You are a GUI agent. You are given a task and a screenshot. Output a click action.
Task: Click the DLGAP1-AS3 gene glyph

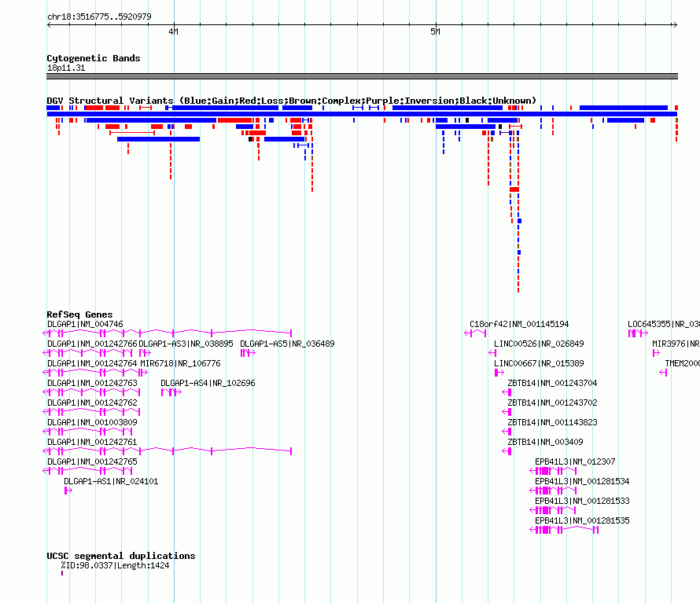coord(145,353)
